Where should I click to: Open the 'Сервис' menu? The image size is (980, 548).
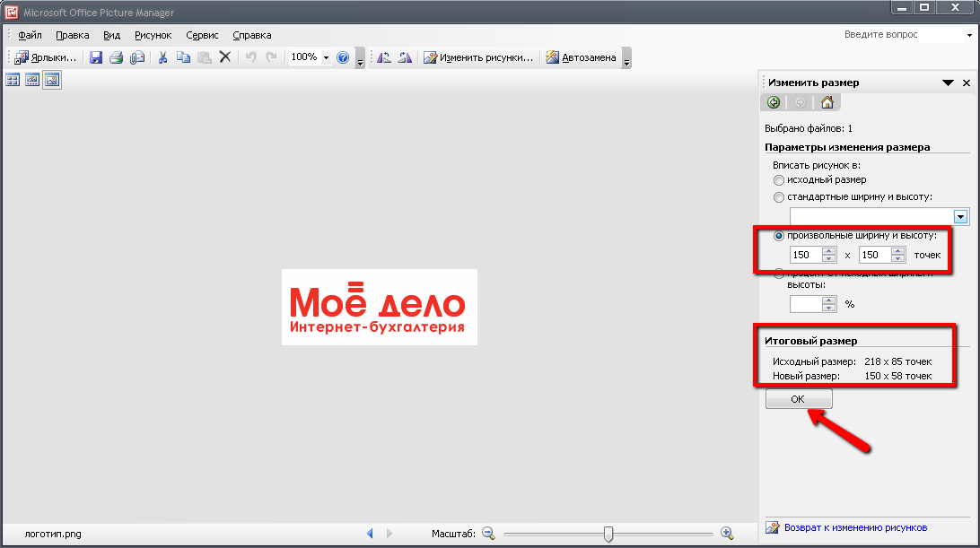point(203,36)
